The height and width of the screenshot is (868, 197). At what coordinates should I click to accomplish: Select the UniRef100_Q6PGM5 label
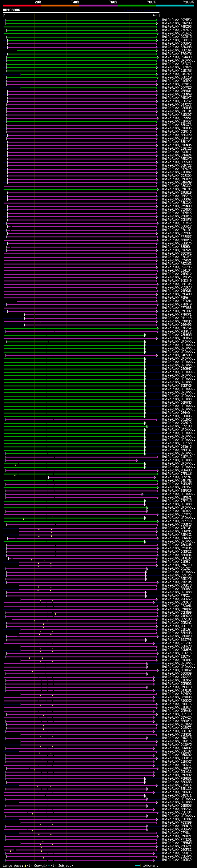pos(177,402)
